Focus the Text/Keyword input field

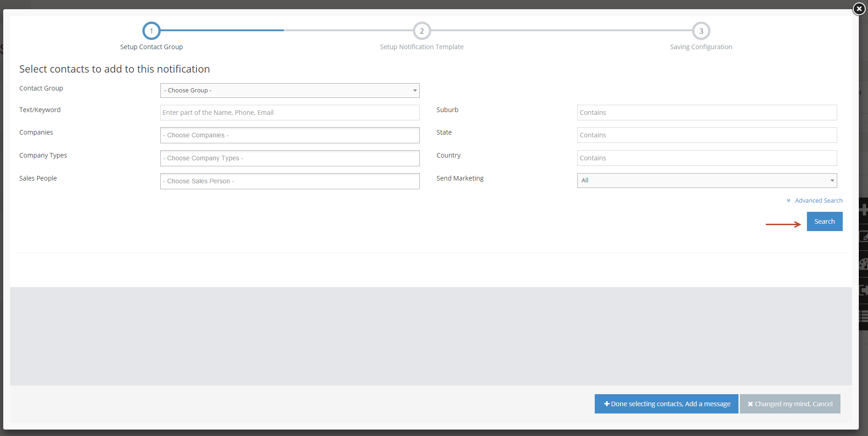[x=290, y=113]
